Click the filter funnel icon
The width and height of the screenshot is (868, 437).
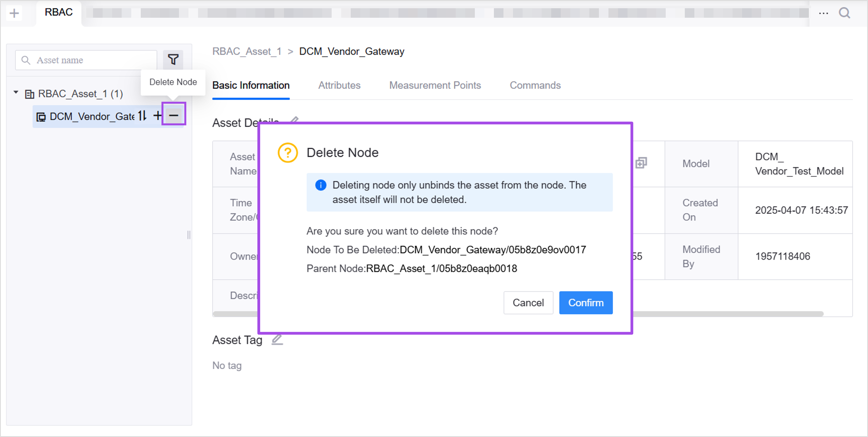click(173, 60)
